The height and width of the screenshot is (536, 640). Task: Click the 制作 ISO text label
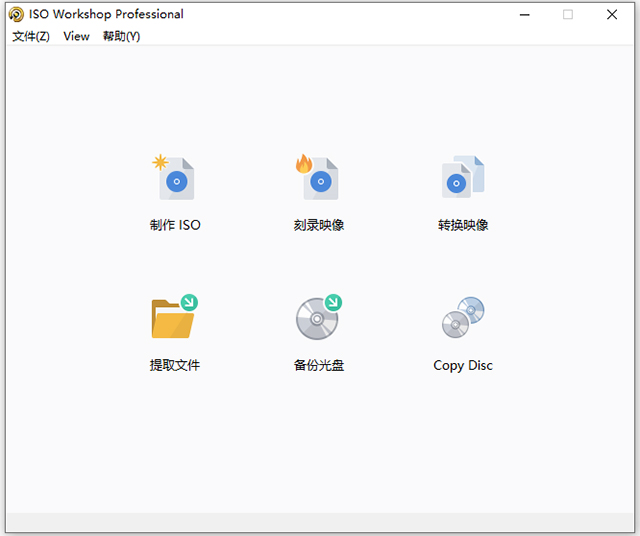tap(175, 225)
